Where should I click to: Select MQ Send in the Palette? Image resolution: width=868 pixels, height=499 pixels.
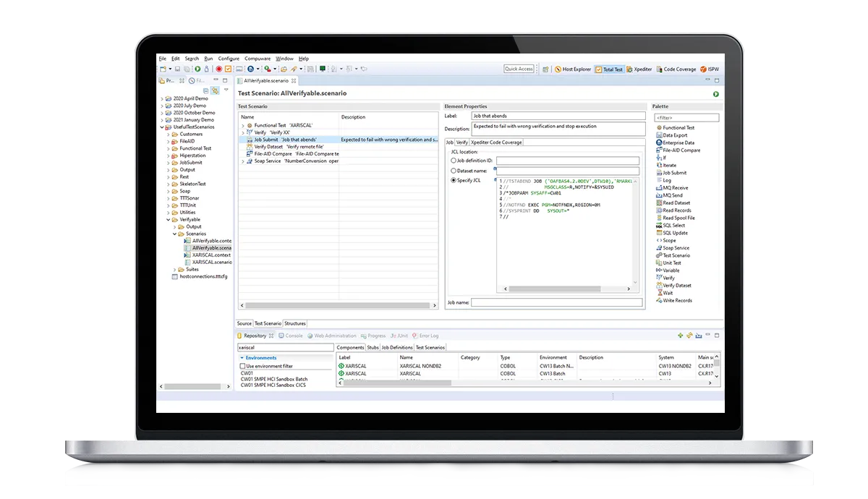click(669, 195)
